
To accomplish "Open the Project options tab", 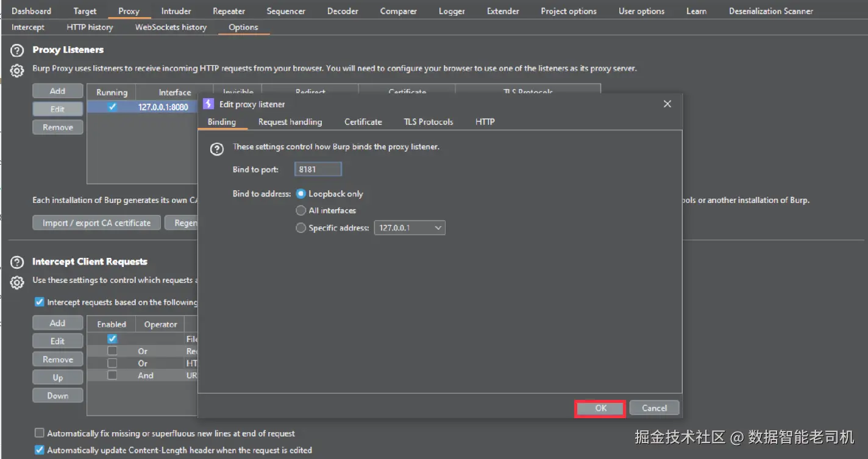I will 569,11.
